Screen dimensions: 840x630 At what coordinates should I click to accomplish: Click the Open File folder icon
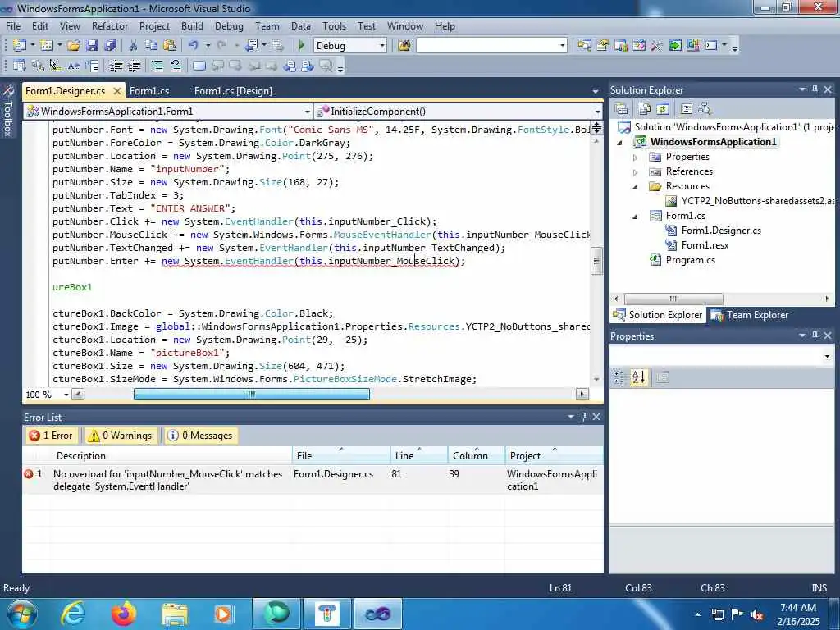[x=74, y=46]
